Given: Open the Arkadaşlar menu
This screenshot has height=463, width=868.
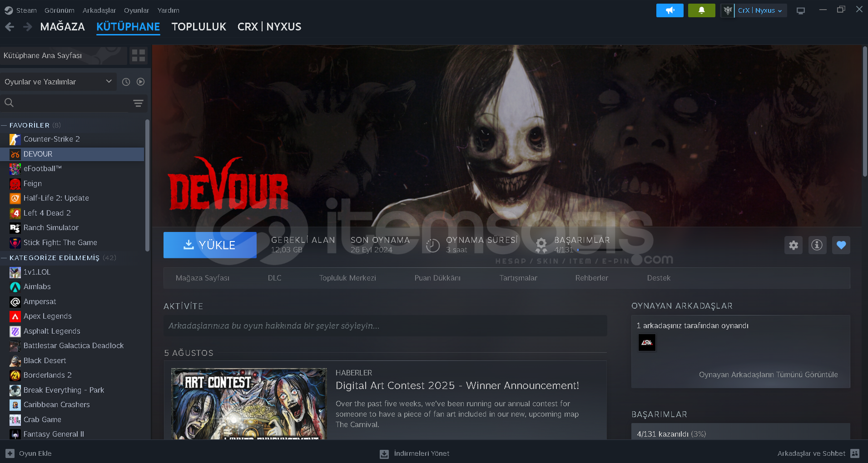Looking at the screenshot, I should click(x=99, y=10).
